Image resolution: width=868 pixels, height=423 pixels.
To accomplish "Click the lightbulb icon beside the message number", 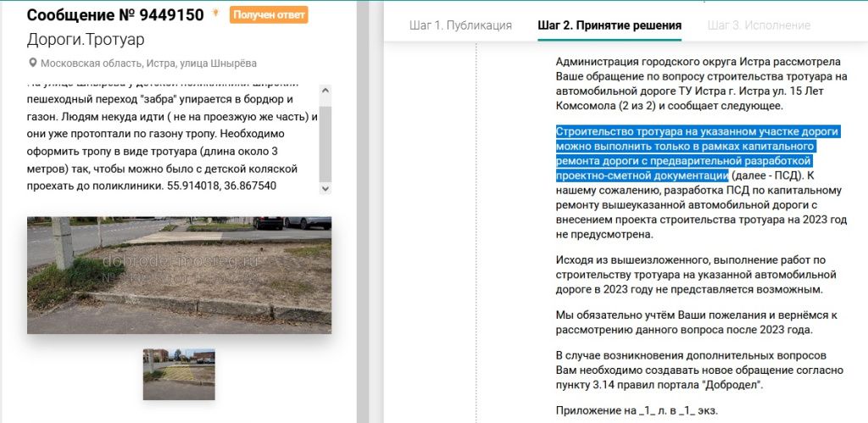I will pyautogui.click(x=216, y=14).
